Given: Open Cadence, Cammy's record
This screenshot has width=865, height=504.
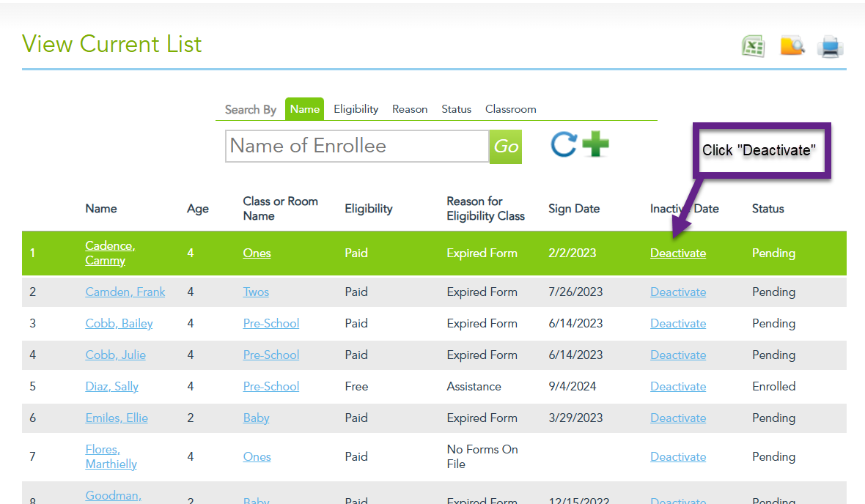Looking at the screenshot, I should (111, 253).
